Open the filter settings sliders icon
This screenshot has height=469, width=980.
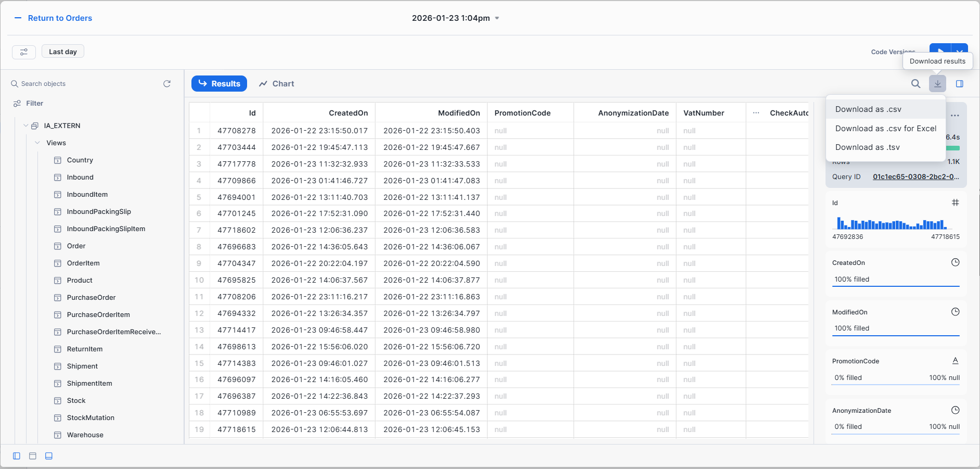24,52
